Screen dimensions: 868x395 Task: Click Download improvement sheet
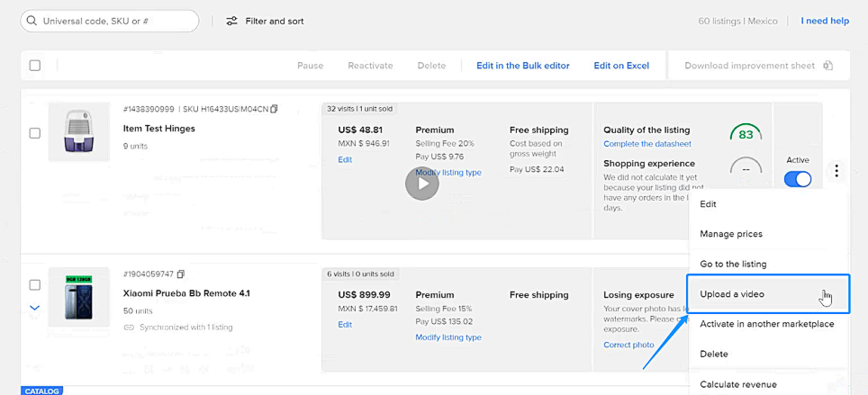pyautogui.click(x=749, y=66)
